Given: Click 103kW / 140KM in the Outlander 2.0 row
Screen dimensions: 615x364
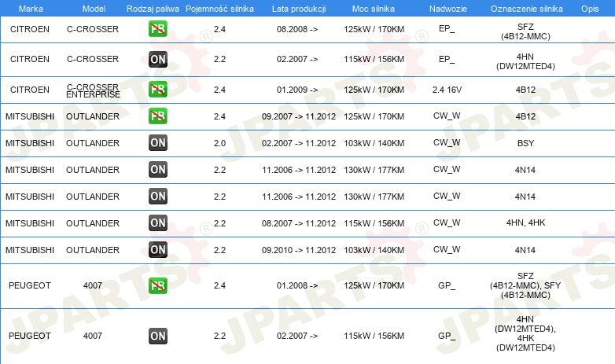Looking at the screenshot, I should (x=374, y=143).
